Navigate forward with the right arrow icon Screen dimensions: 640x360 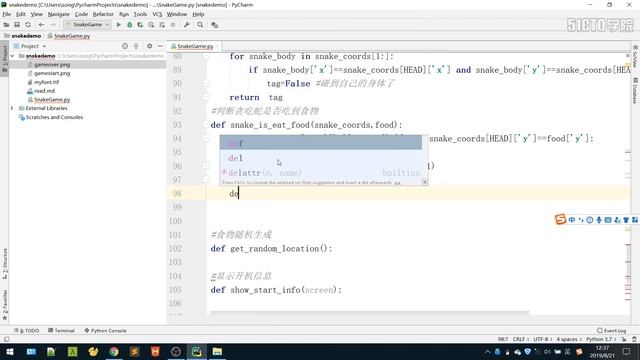coord(53,25)
